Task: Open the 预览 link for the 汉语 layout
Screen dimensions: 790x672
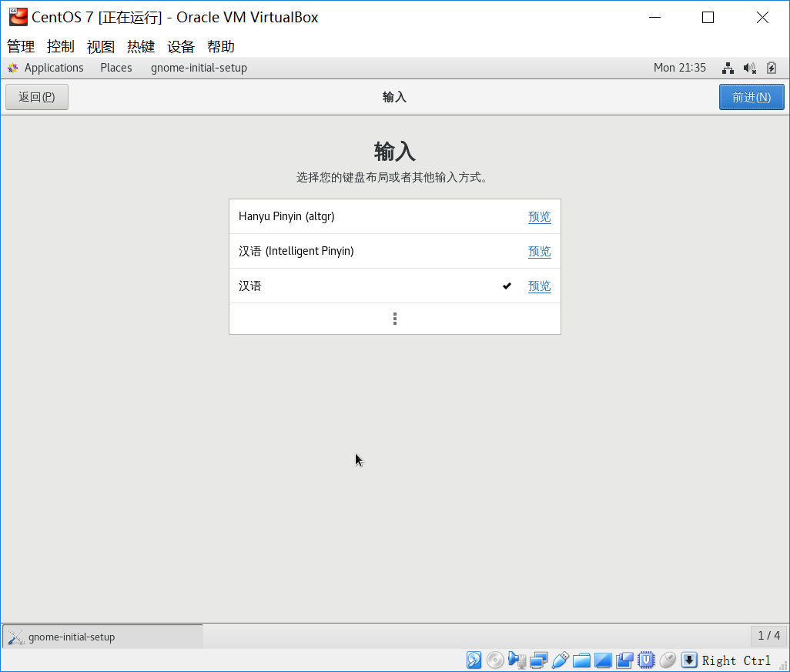Action: [539, 286]
